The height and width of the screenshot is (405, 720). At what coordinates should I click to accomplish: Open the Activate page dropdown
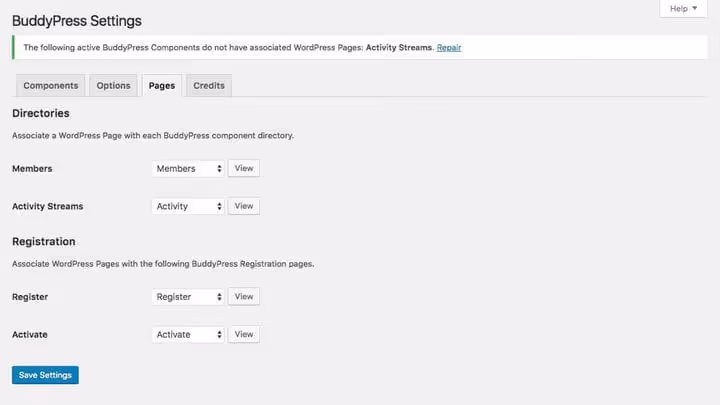coord(188,334)
